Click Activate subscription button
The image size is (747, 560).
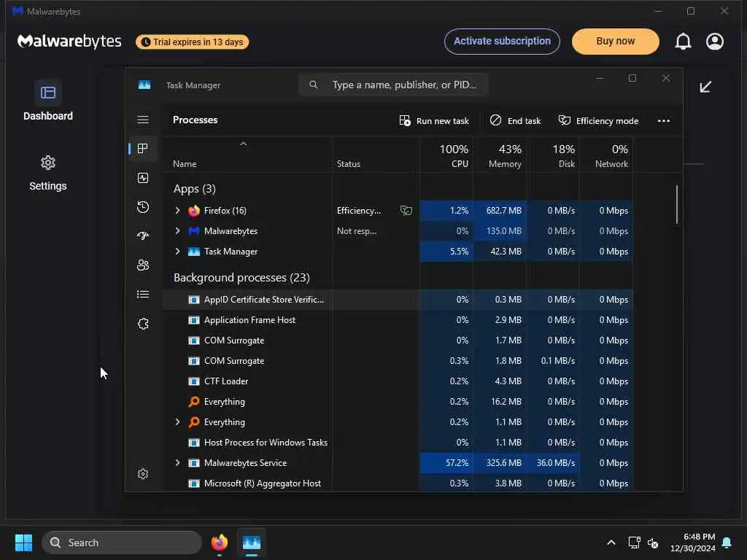point(502,42)
